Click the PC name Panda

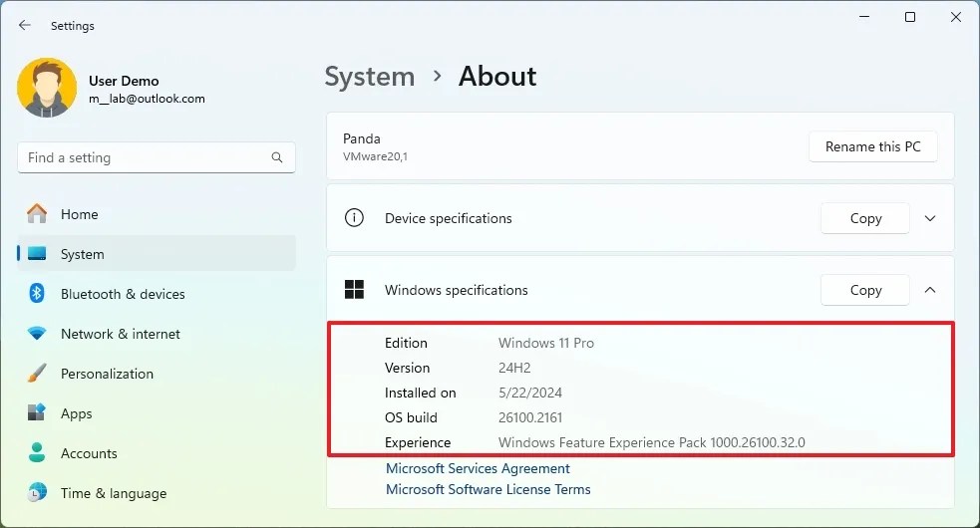(361, 138)
